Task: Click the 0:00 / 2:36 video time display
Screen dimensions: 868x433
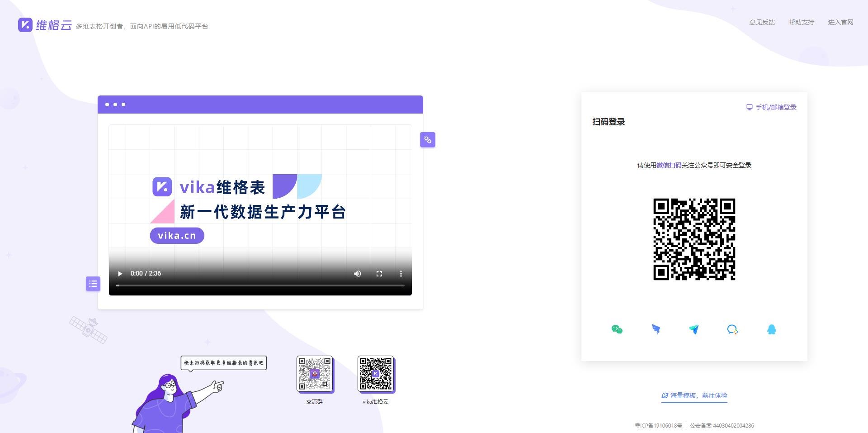Action: (146, 273)
